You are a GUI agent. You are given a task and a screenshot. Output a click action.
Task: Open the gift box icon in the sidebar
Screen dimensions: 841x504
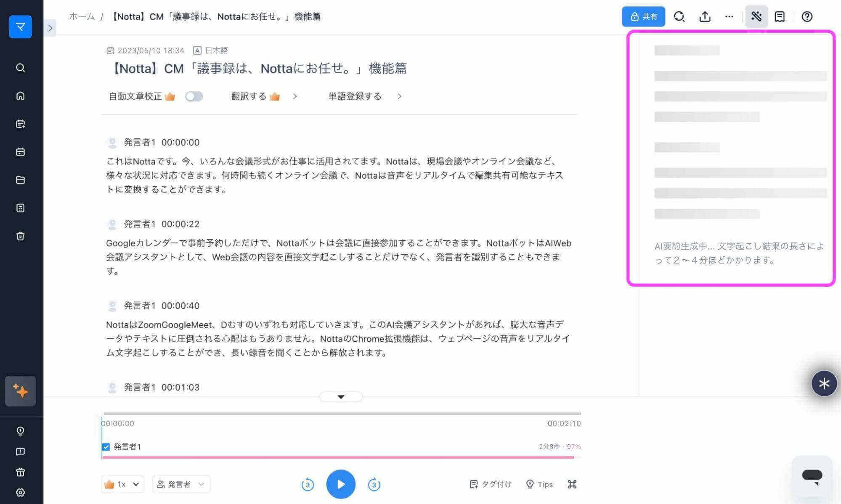(x=20, y=472)
